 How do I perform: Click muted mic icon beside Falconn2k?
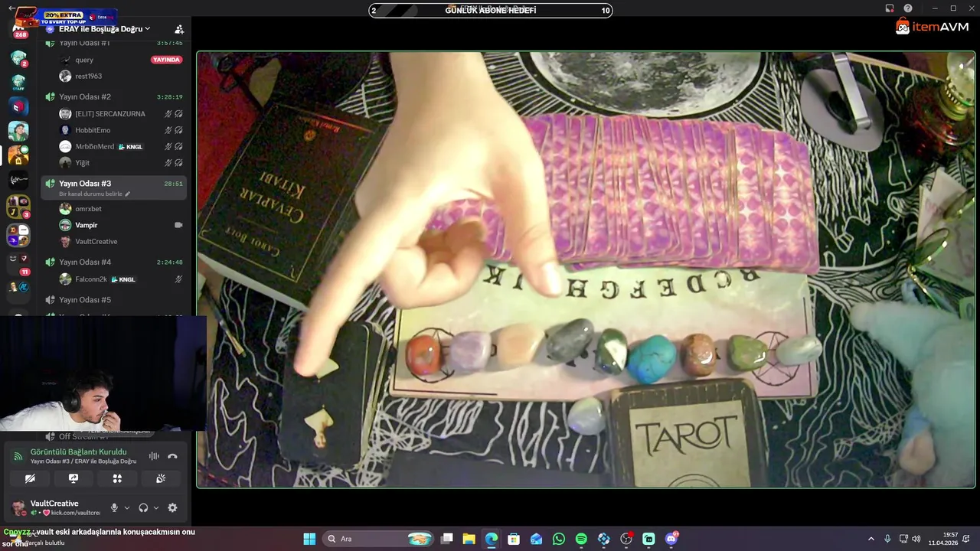coord(178,279)
